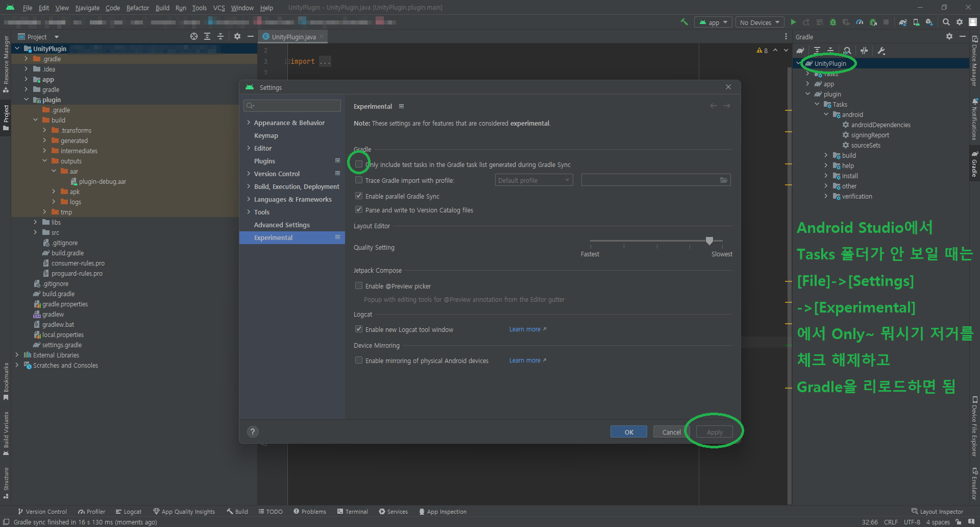980x527 pixels.
Task: Click Learn more next to Device Mirroring
Action: (x=528, y=361)
